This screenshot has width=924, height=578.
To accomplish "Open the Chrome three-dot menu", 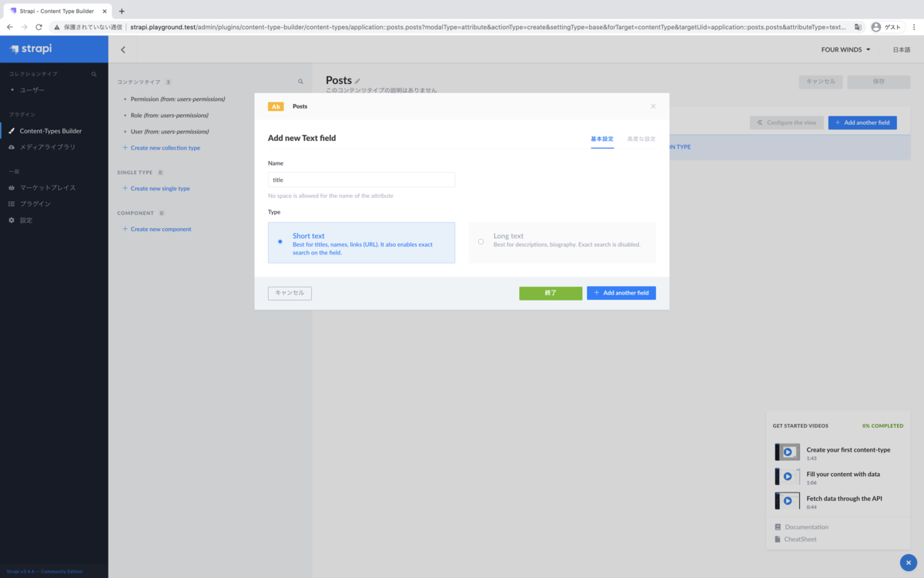I will click(x=915, y=27).
